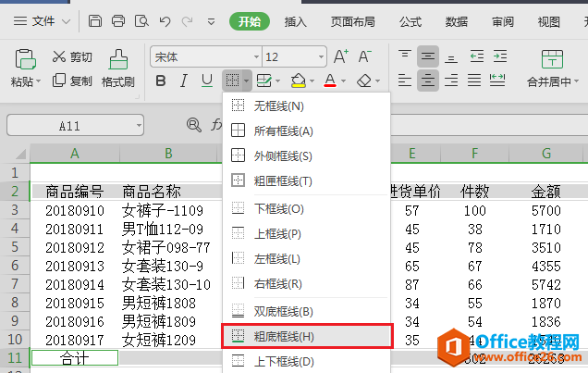Toggle Bold formatting

(x=160, y=81)
